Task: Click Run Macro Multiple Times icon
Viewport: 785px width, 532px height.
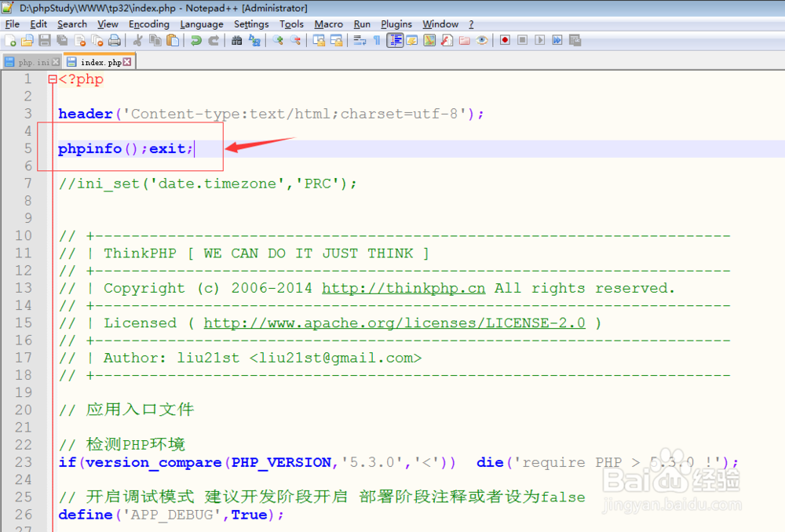Action: click(557, 40)
